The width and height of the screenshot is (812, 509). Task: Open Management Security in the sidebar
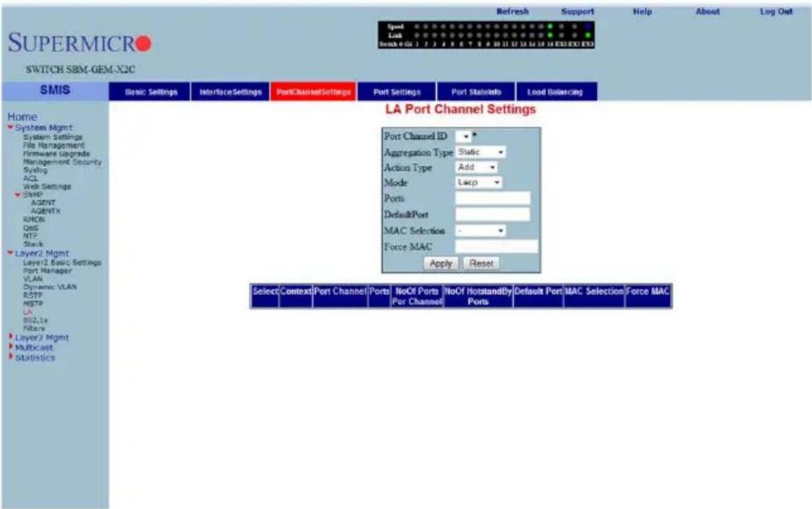pyautogui.click(x=62, y=162)
